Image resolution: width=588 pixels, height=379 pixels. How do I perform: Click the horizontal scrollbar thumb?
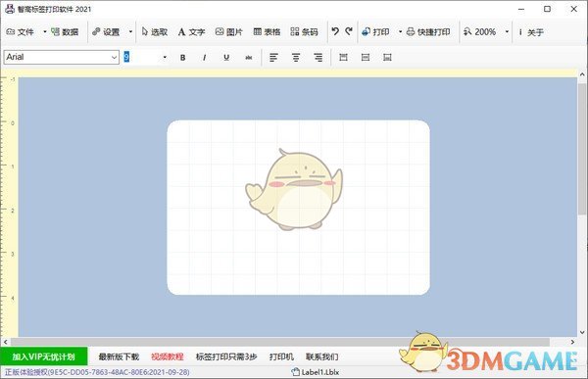pos(280,342)
